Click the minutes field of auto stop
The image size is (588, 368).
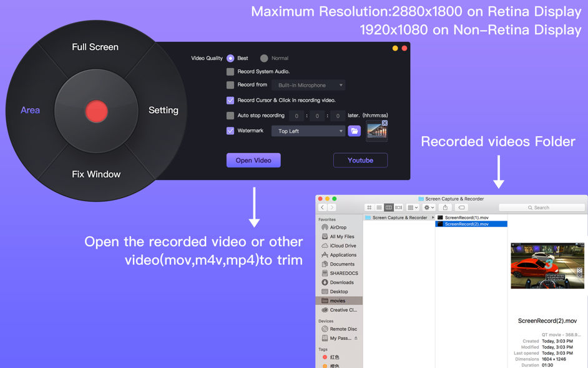[x=317, y=116]
